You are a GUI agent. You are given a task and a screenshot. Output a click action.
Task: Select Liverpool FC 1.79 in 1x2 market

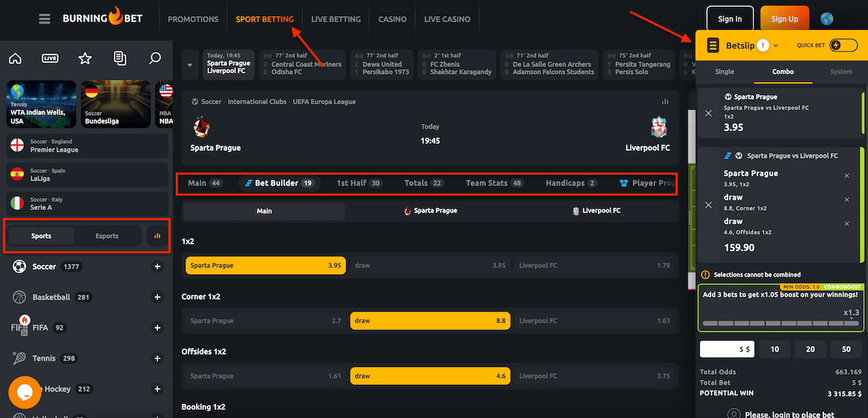tap(595, 266)
